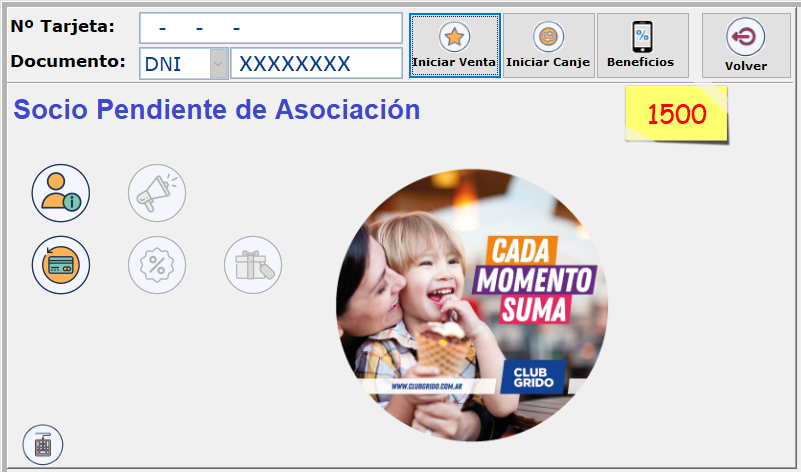The width and height of the screenshot is (801, 472).
Task: Click the red return arrow icon
Action: (x=745, y=37)
